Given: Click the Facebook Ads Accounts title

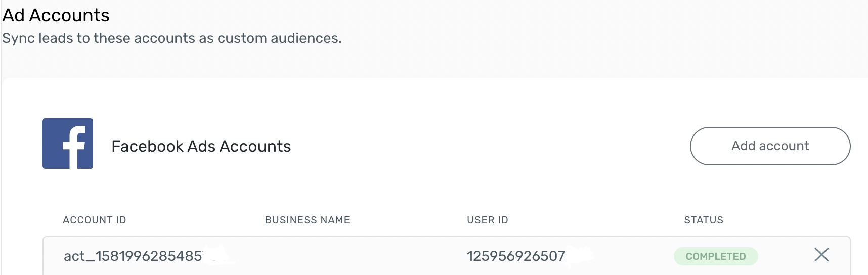Looking at the screenshot, I should [x=201, y=146].
